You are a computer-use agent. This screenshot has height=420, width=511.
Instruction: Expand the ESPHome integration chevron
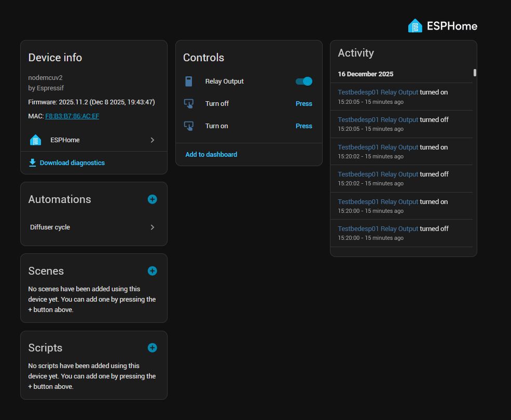(x=152, y=140)
